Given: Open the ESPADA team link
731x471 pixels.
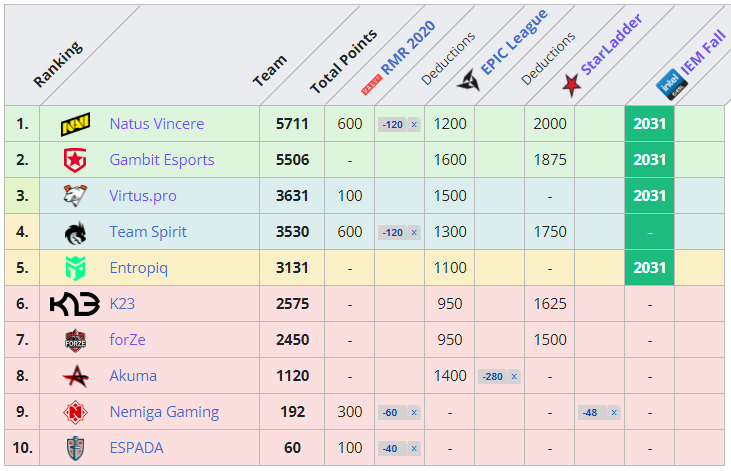Looking at the screenshot, I should coord(136,448).
